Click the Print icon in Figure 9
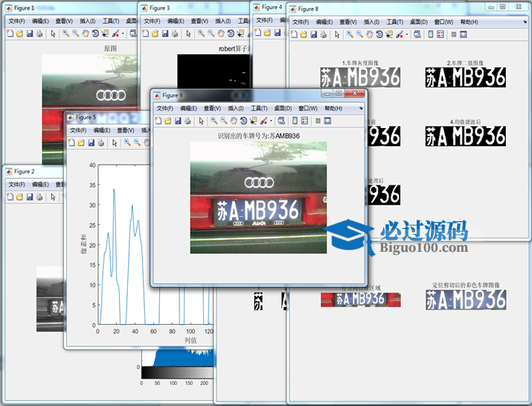Viewport: 532px width, 406px height. pos(188,121)
